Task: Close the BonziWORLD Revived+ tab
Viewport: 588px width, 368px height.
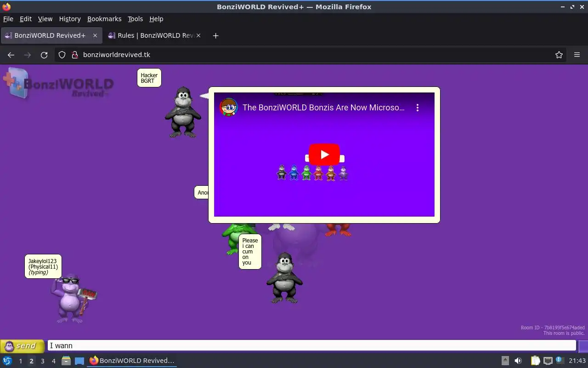Action: coord(95,35)
